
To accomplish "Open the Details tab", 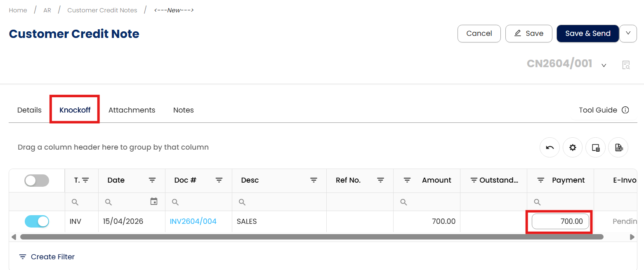I will click(x=29, y=110).
